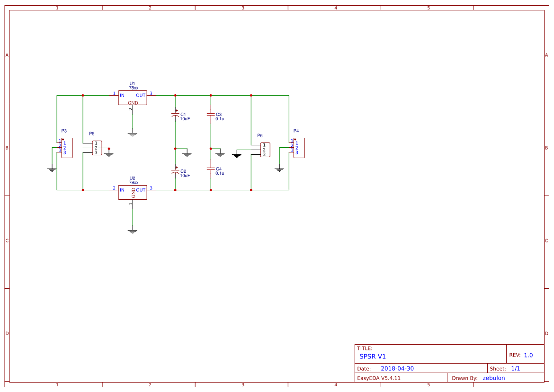Image resolution: width=554 pixels, height=392 pixels.
Task: Click the zebulon author name
Action: (493, 378)
